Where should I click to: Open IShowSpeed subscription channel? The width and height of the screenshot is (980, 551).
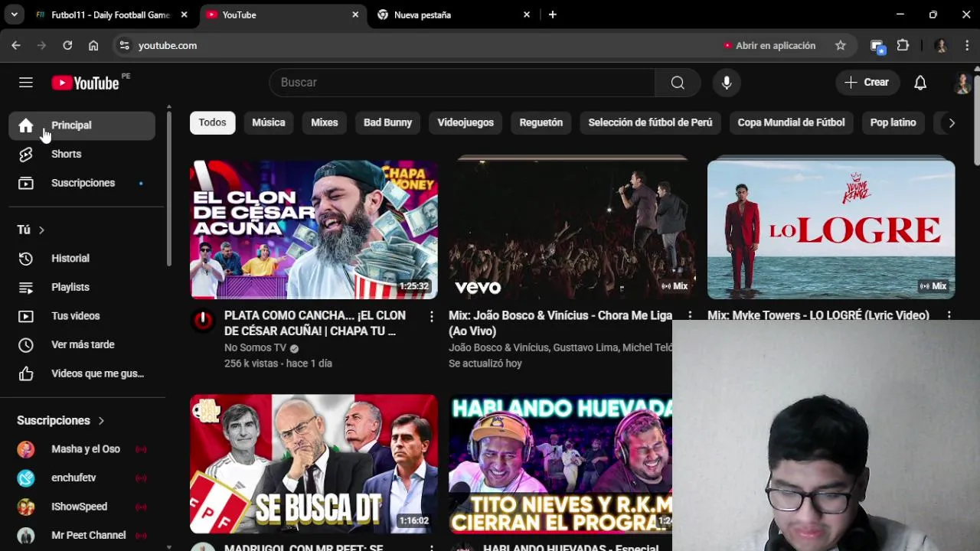point(82,507)
